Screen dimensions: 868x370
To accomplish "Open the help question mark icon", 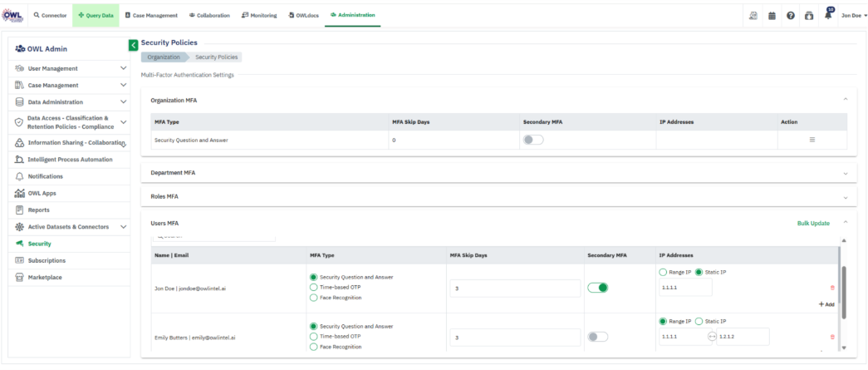I will pyautogui.click(x=790, y=16).
